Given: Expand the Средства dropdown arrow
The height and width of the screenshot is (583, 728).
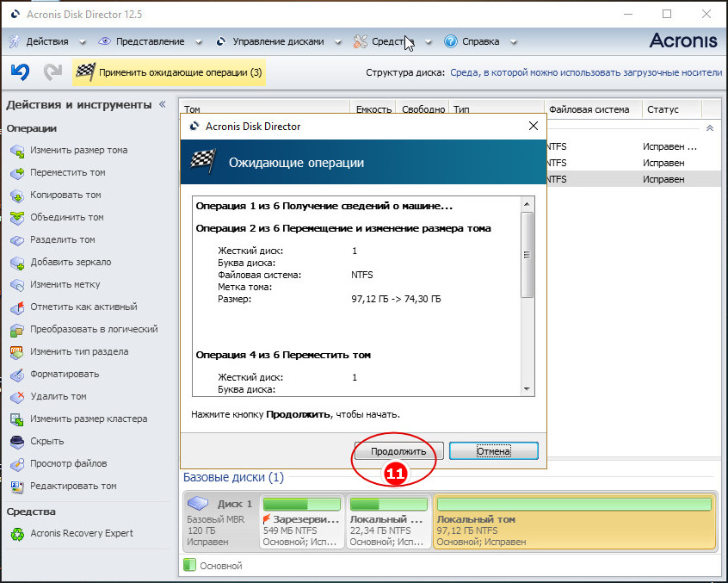Looking at the screenshot, I should point(429,42).
